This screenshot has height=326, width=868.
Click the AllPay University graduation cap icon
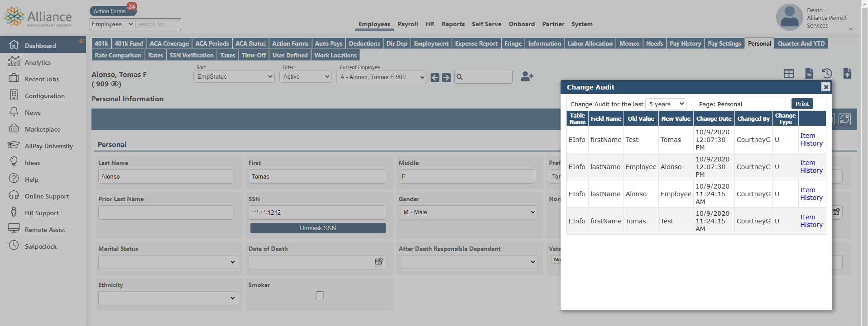pos(14,145)
